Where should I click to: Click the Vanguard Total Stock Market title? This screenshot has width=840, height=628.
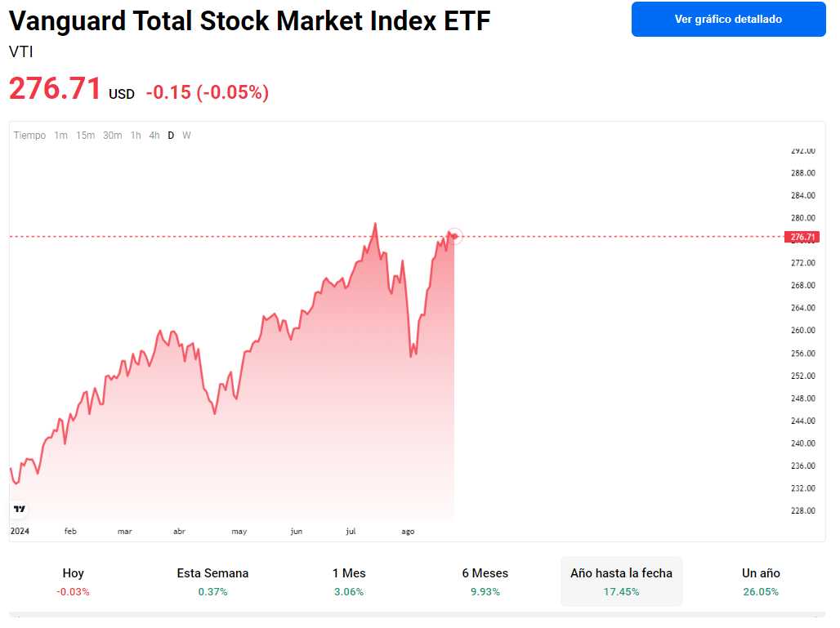point(249,21)
